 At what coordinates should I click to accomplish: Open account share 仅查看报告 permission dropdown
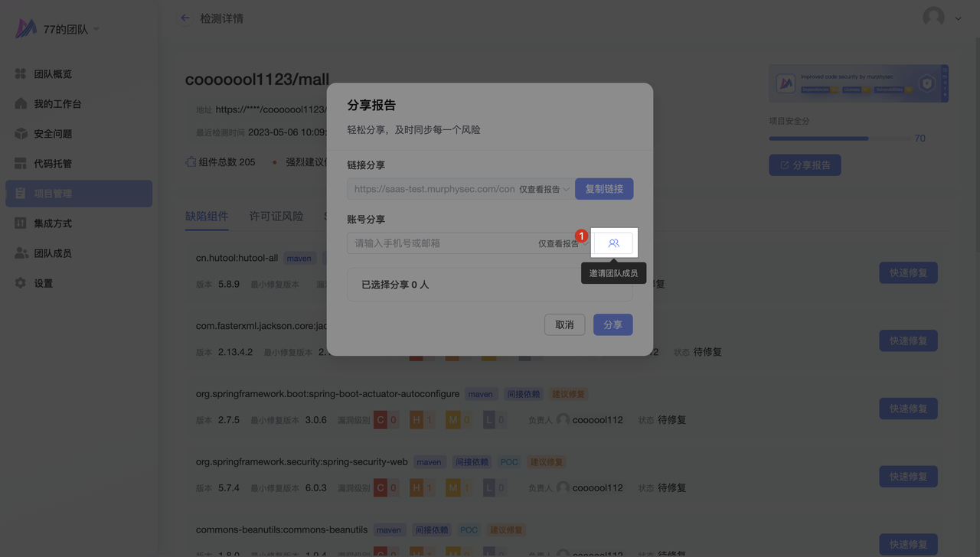pyautogui.click(x=562, y=243)
